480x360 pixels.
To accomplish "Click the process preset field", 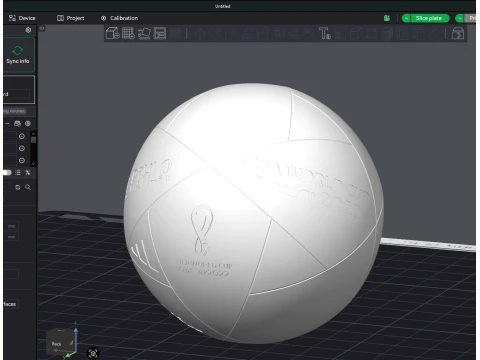I will [x=7, y=187].
